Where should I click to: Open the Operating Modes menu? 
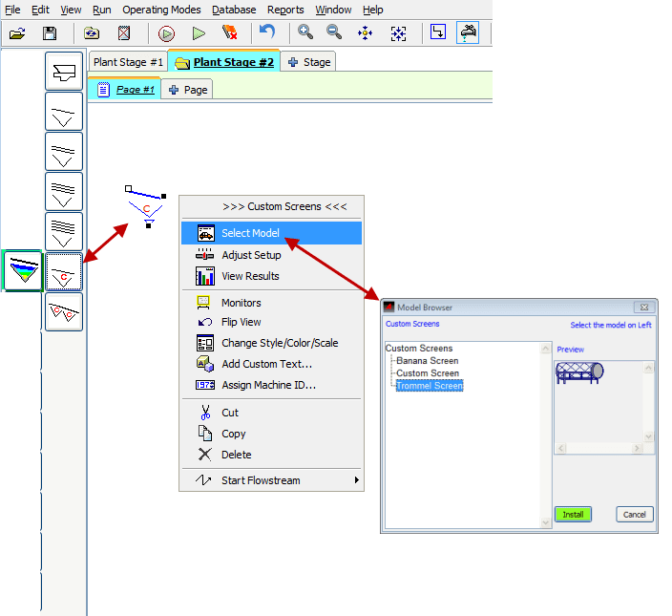tap(161, 10)
